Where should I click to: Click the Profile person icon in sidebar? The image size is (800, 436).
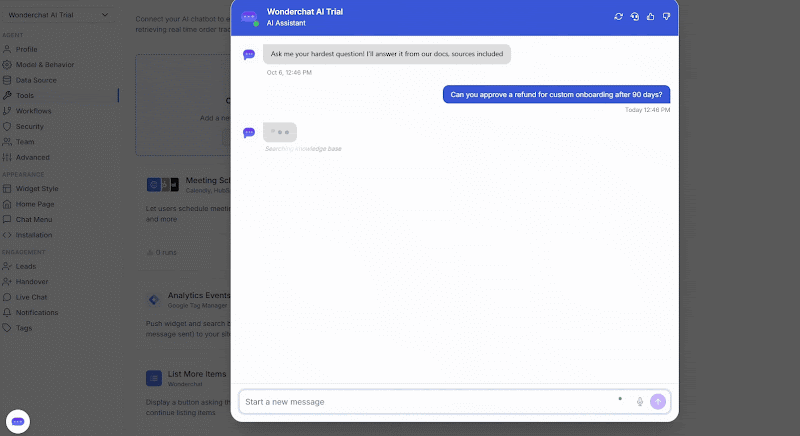click(x=7, y=49)
